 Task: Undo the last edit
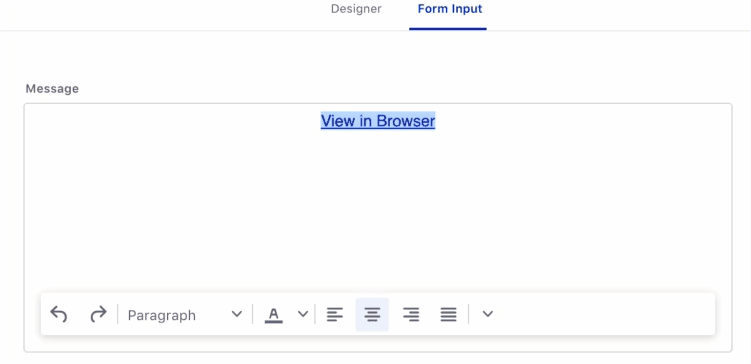[59, 315]
